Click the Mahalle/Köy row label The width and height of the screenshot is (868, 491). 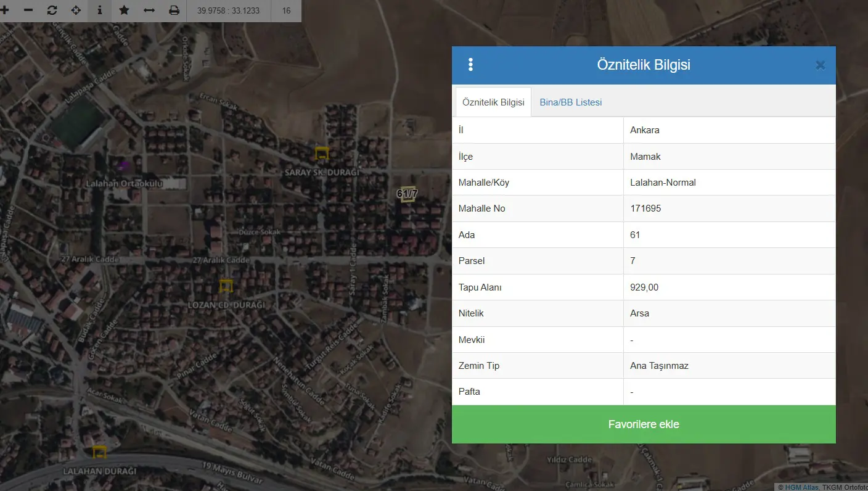484,183
